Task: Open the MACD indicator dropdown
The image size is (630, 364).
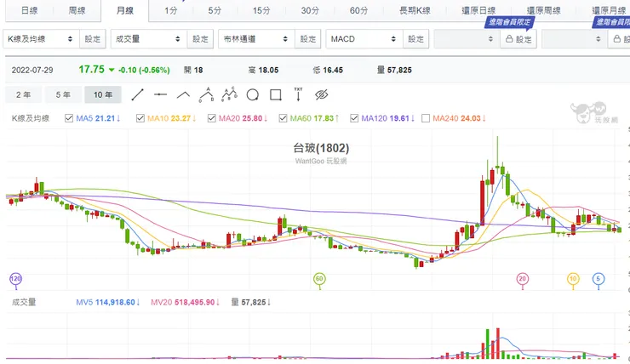Action: click(x=364, y=39)
